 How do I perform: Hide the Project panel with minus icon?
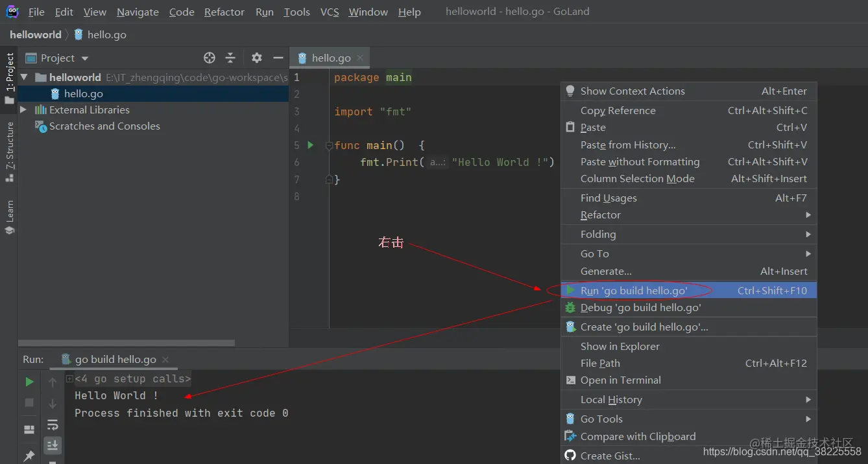[x=278, y=58]
